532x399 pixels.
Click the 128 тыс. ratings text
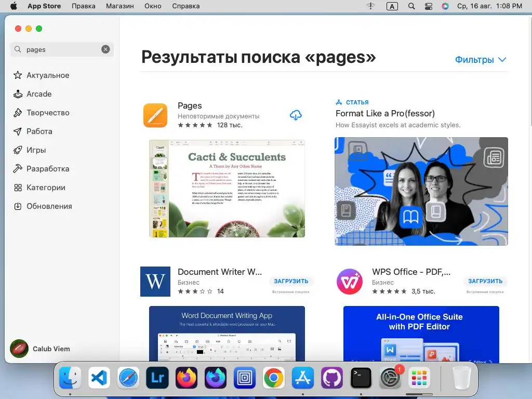coord(230,125)
